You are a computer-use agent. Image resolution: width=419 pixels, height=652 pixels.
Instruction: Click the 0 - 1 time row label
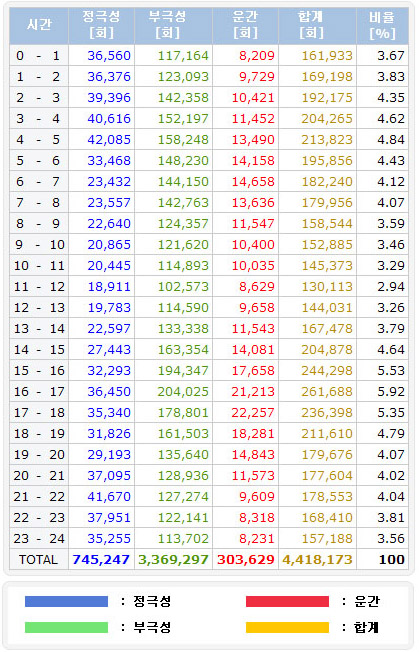pos(38,56)
